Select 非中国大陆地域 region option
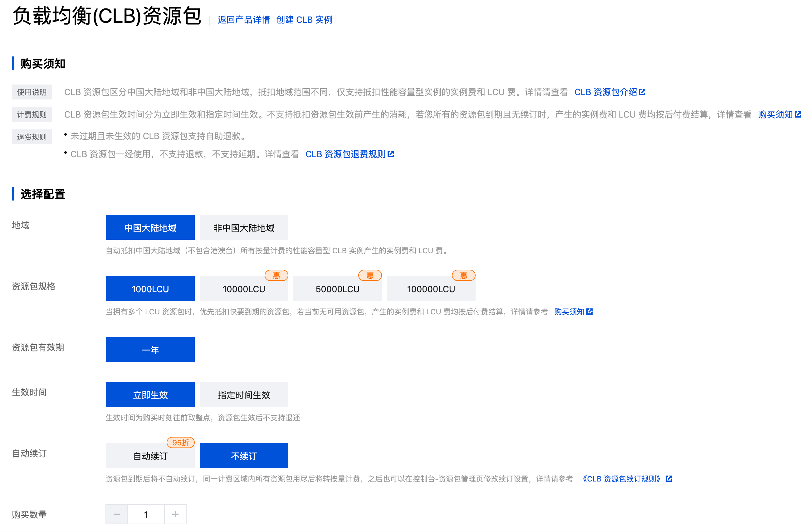807x532 pixels. point(244,227)
